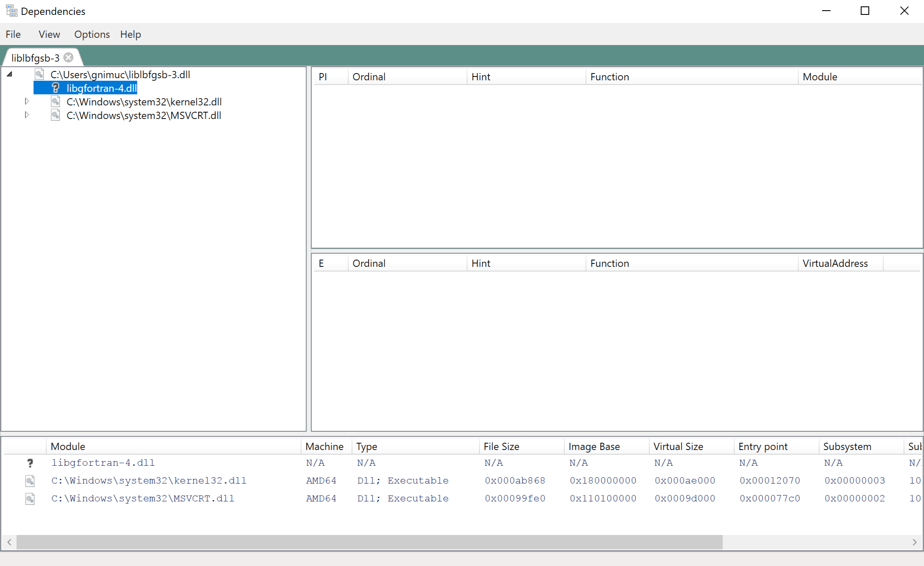Open the File menu
Screen dimensions: 924x566
[13, 34]
